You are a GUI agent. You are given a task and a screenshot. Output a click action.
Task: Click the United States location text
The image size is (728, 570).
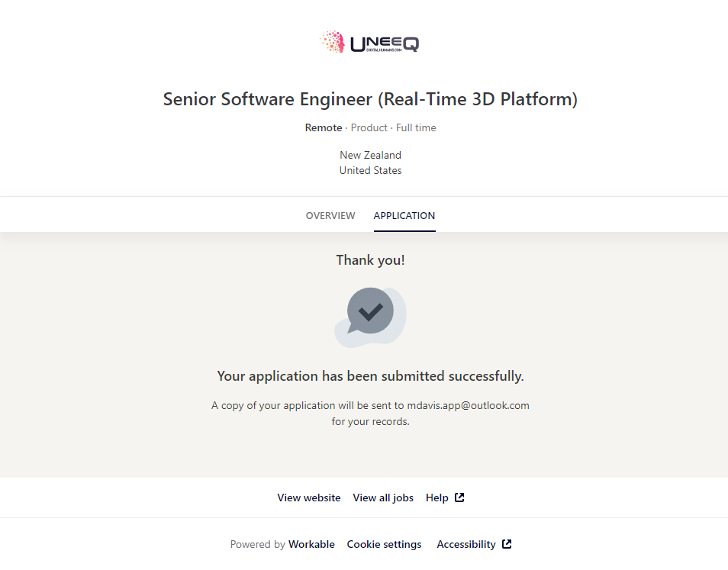pos(370,170)
